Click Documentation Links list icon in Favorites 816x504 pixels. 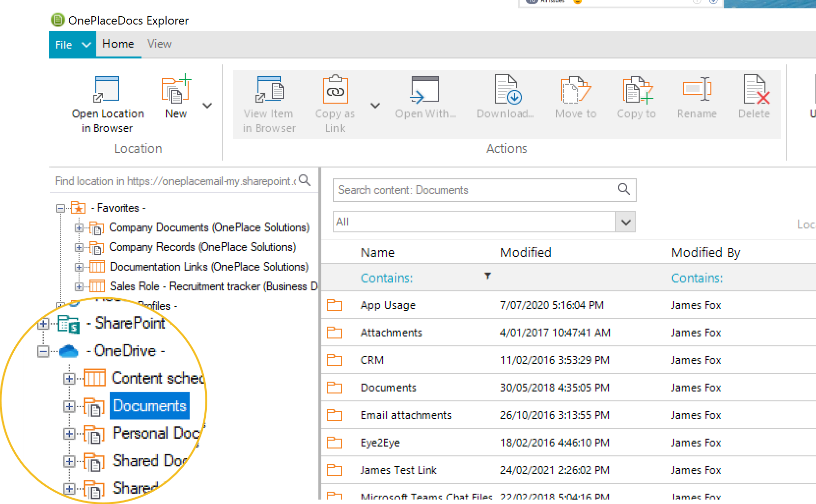point(97,267)
